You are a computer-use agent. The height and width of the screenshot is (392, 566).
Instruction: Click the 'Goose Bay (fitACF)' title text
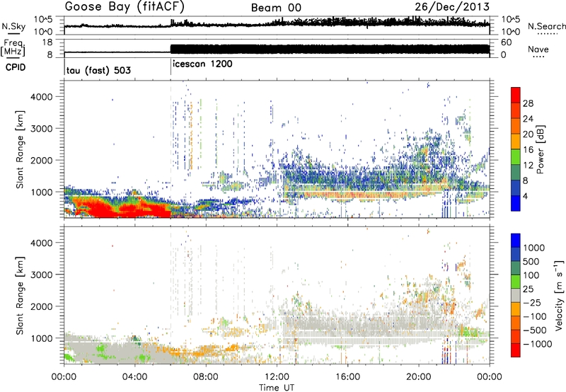[125, 7]
